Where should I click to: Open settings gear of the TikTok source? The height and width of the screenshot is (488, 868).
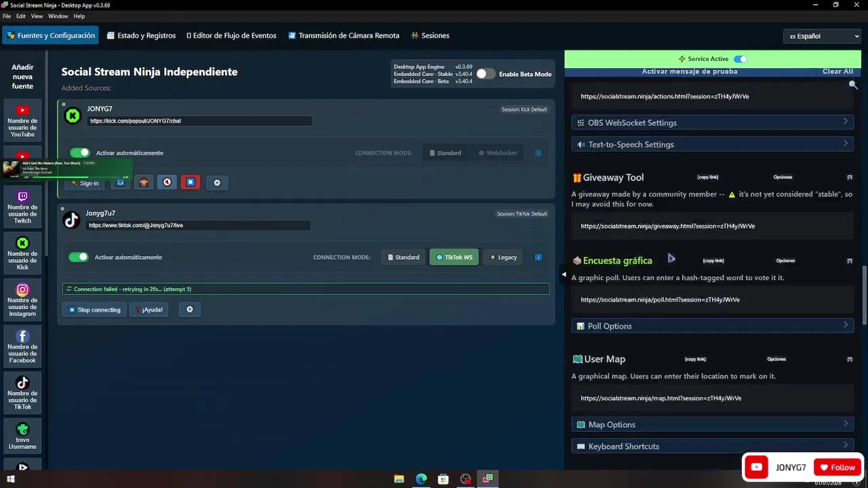click(190, 310)
